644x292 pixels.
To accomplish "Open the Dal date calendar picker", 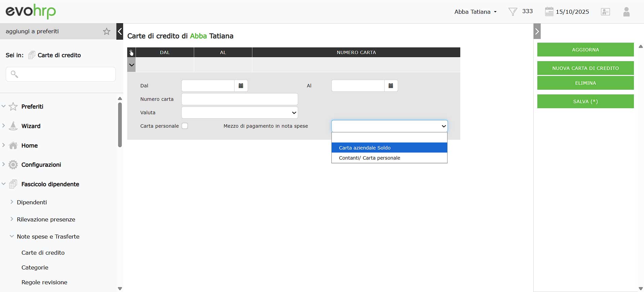I will [x=241, y=86].
